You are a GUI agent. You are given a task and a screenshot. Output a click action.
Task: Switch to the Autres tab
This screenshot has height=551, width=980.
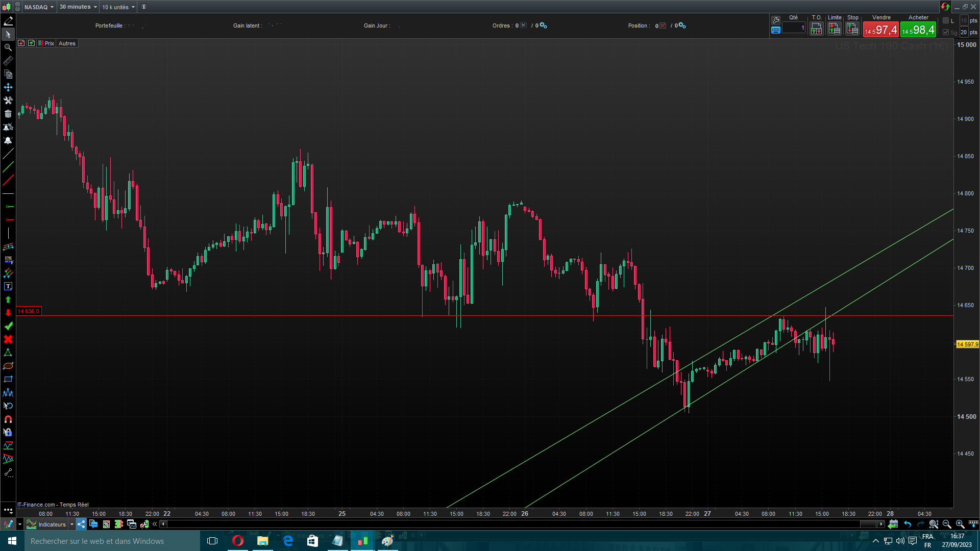pos(67,43)
